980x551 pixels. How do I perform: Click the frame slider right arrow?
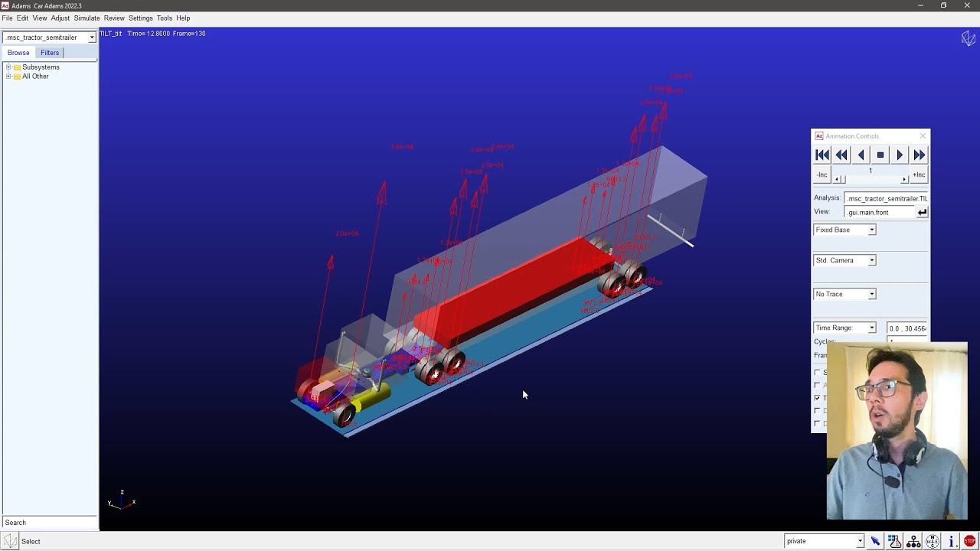904,179
